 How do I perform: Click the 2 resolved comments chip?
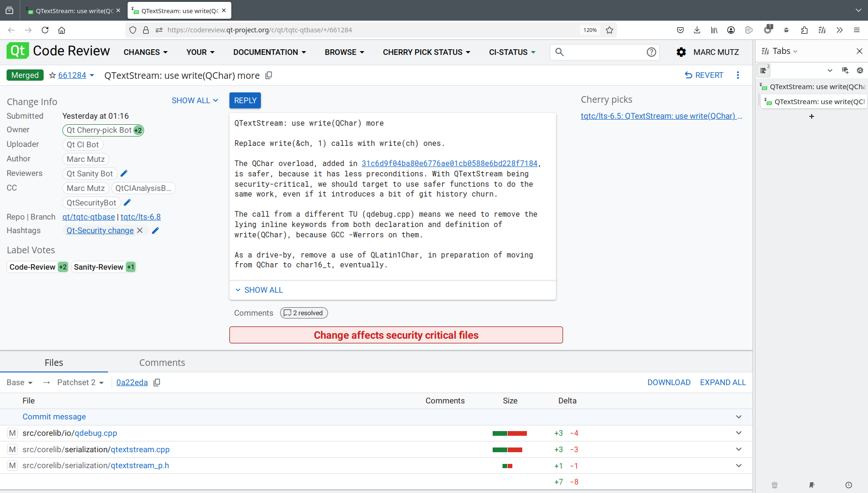[304, 313]
